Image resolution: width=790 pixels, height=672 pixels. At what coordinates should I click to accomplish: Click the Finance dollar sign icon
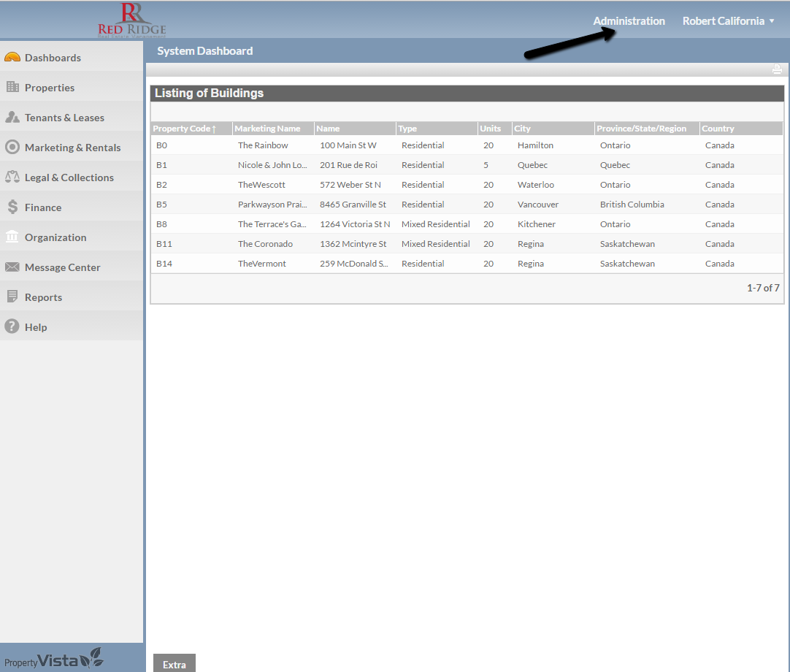point(12,207)
